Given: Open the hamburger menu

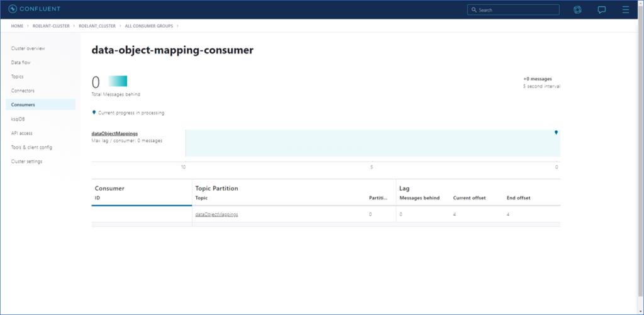Looking at the screenshot, I should point(625,9).
